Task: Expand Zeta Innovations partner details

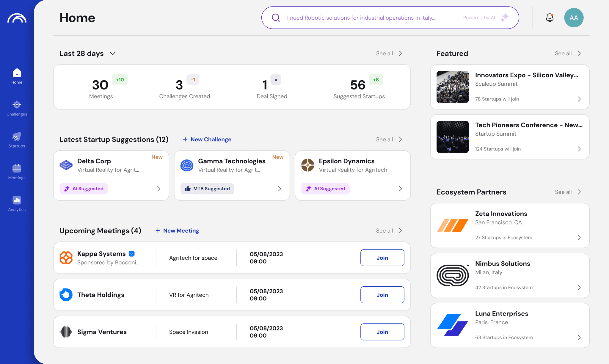Action: point(579,238)
